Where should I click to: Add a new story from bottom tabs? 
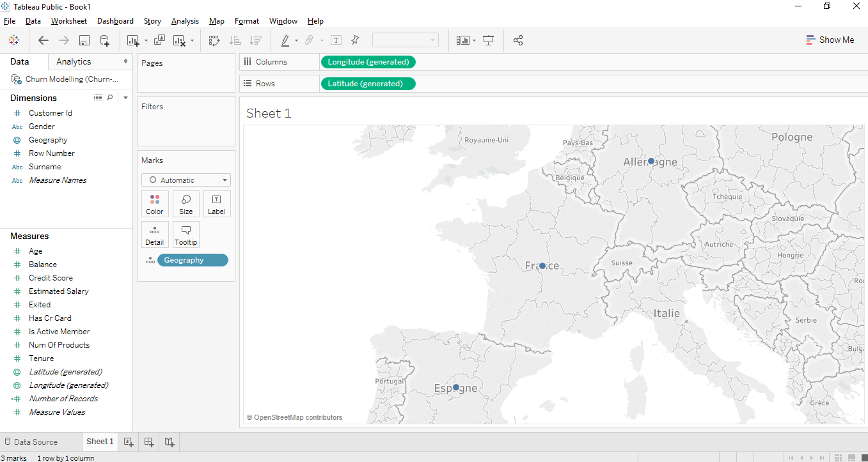click(x=170, y=442)
